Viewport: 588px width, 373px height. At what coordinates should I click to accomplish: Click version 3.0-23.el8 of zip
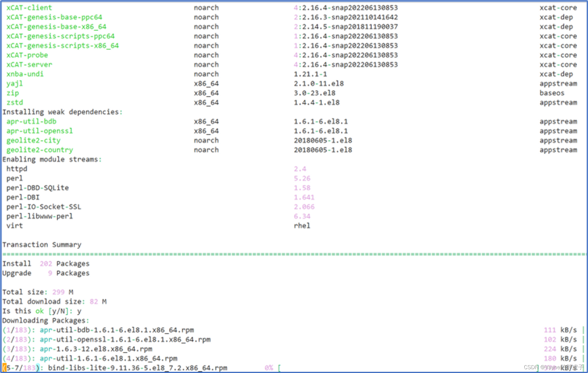(x=315, y=93)
